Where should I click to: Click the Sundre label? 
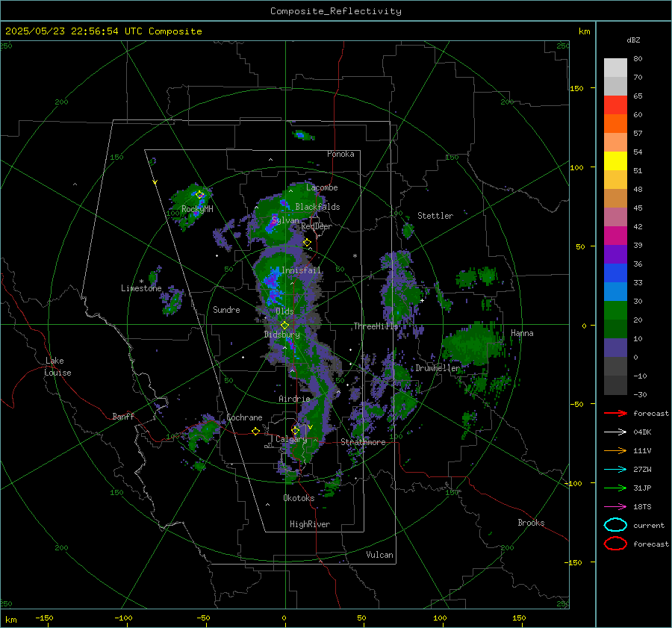coord(226,309)
